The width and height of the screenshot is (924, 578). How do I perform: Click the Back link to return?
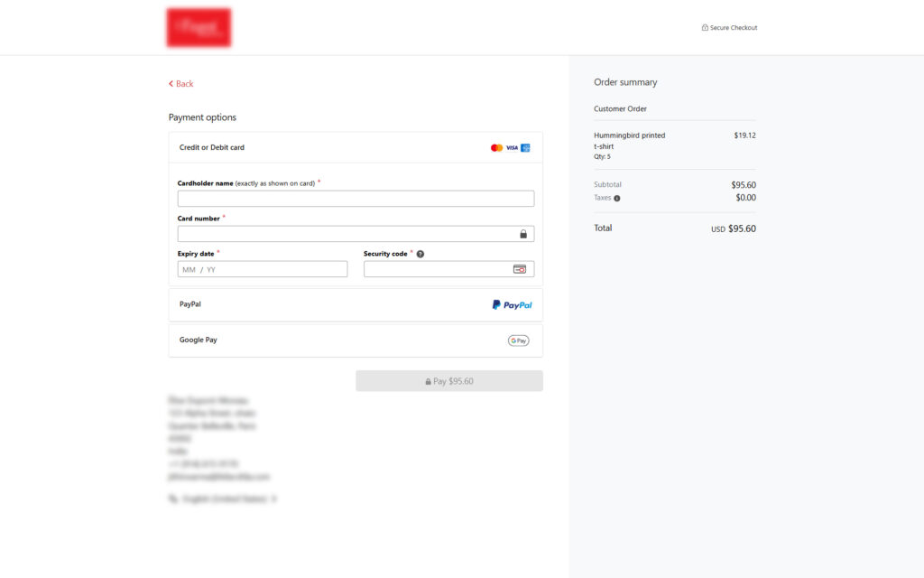click(x=180, y=83)
